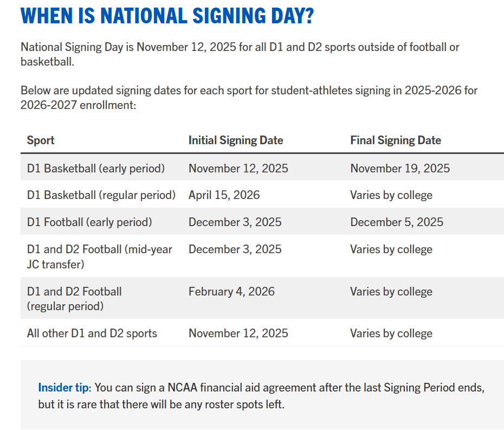Click the 'April 15, 2026' date cell

224,195
